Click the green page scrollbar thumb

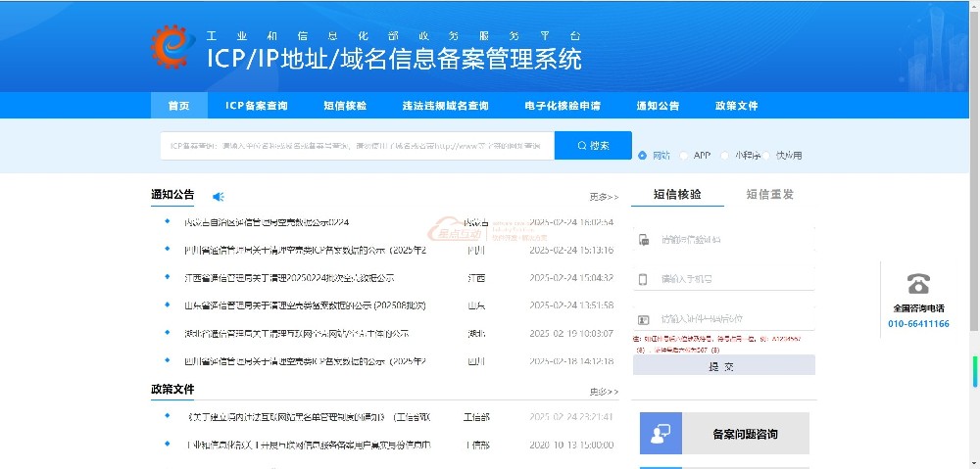tap(975, 371)
